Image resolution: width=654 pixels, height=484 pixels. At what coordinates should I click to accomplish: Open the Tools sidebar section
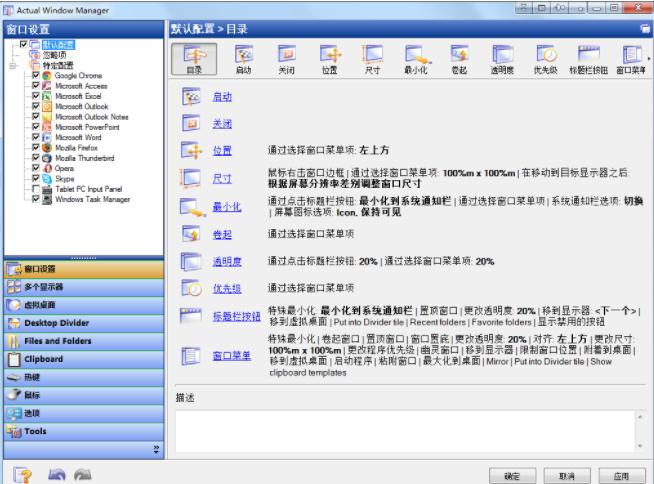(x=84, y=431)
